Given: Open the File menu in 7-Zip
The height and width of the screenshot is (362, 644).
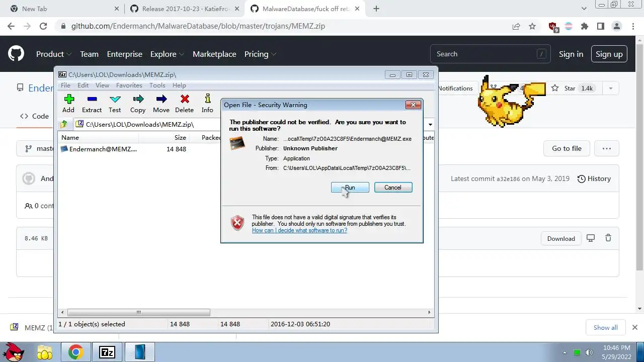Looking at the screenshot, I should click(x=65, y=85).
